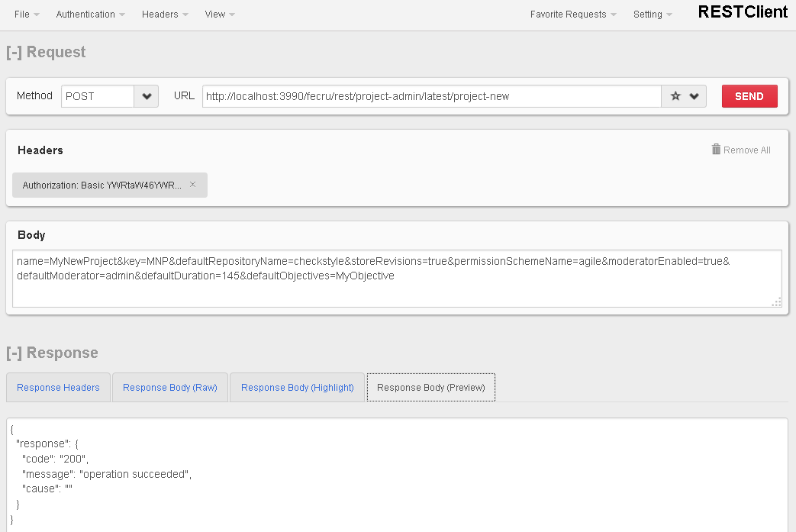This screenshot has width=796, height=532.
Task: Open the Setting menu
Action: (x=648, y=14)
